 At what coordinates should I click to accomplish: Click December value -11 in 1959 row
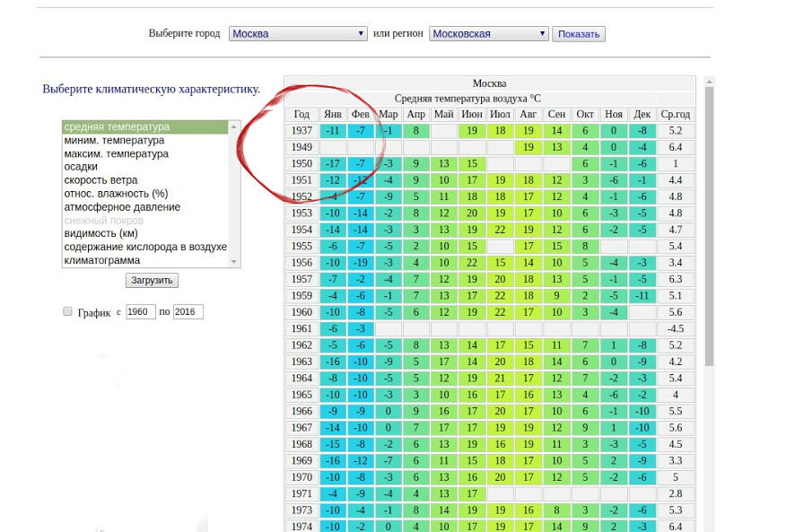click(x=642, y=296)
